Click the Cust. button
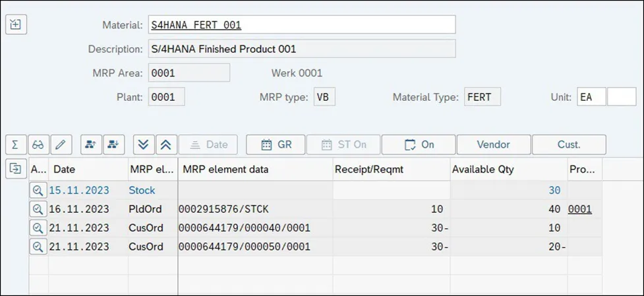The width and height of the screenshot is (644, 296). pyautogui.click(x=568, y=144)
